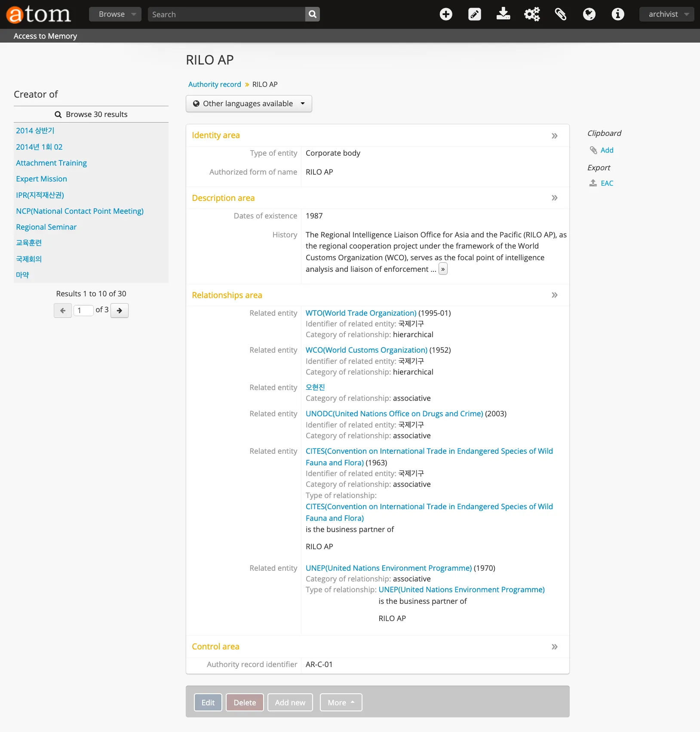Viewport: 700px width, 732px height.
Task: Click the Dates of existence value 1987
Action: coord(314,216)
